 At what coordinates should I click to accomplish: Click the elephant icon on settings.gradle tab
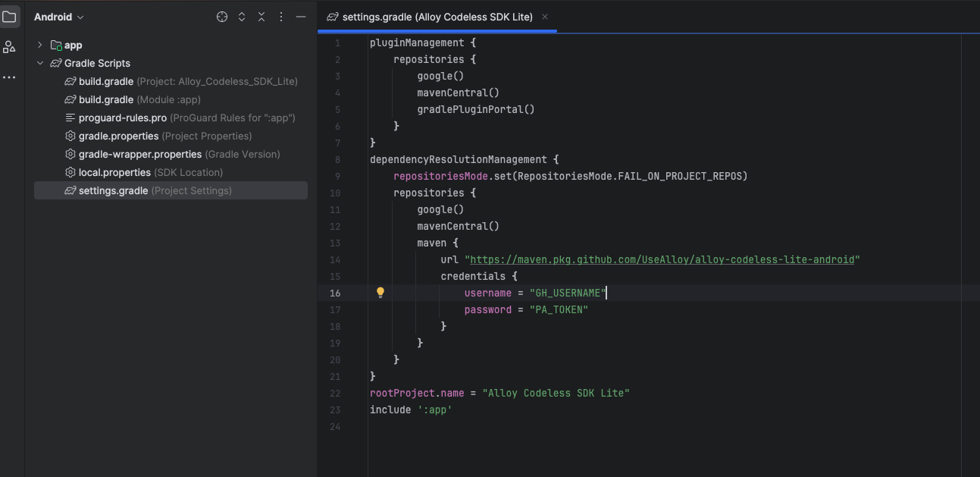point(332,17)
